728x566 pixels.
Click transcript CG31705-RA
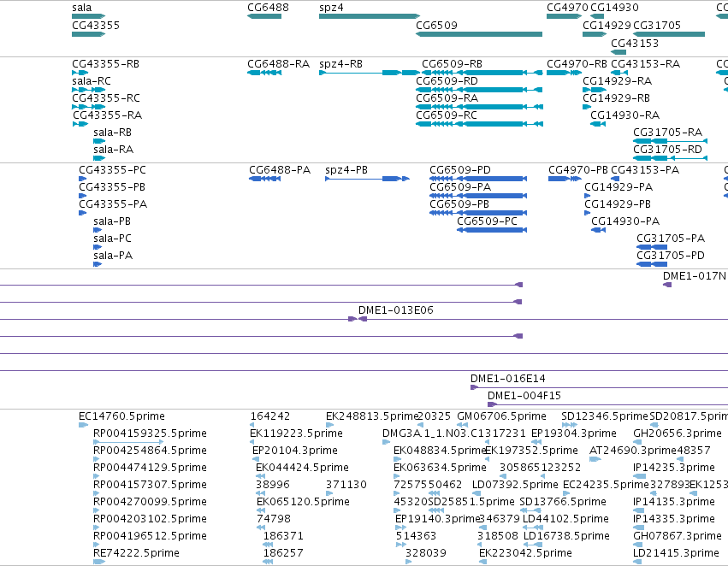pyautogui.click(x=671, y=141)
